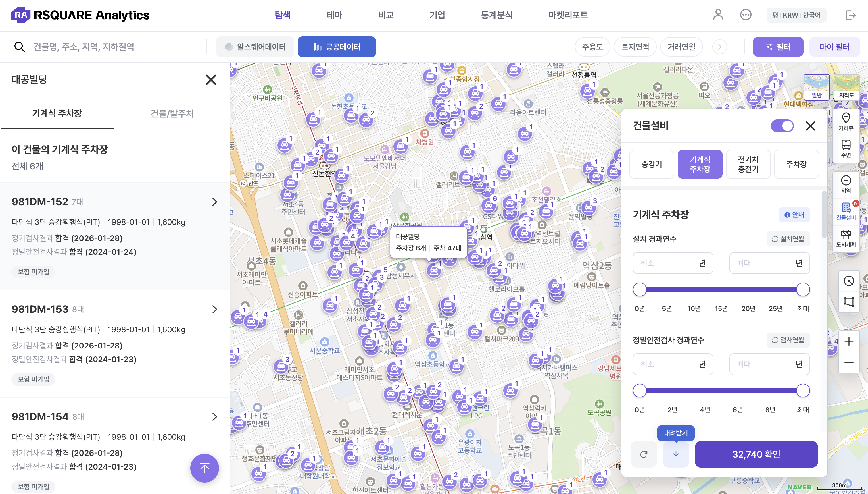Switch to 알스퀘어데이터 data source
The image size is (868, 494).
pyautogui.click(x=255, y=47)
